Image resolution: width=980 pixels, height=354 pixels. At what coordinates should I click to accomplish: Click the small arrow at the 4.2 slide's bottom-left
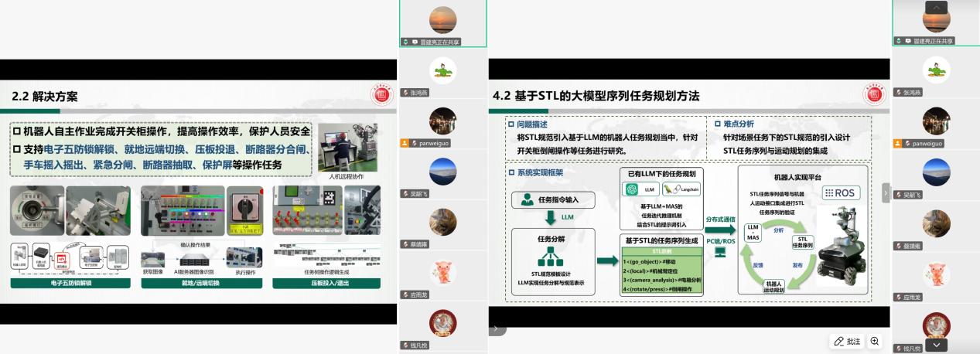pos(494,329)
